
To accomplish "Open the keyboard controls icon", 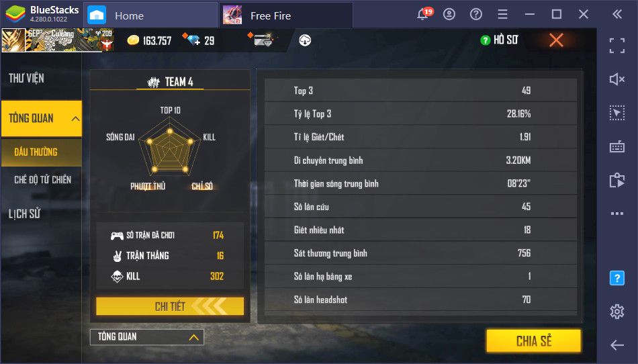I will [x=617, y=146].
